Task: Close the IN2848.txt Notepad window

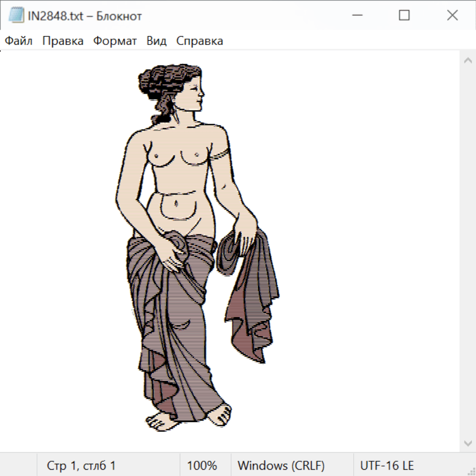Action: [452, 16]
